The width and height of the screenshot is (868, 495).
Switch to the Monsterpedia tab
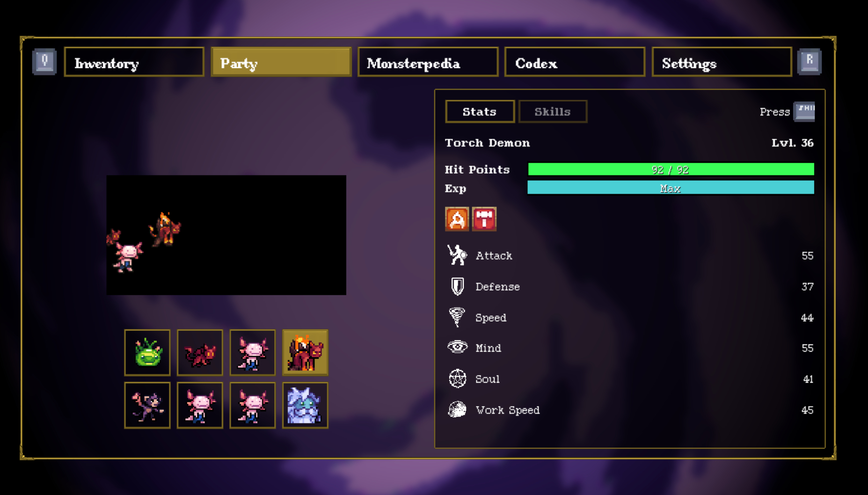coord(428,62)
